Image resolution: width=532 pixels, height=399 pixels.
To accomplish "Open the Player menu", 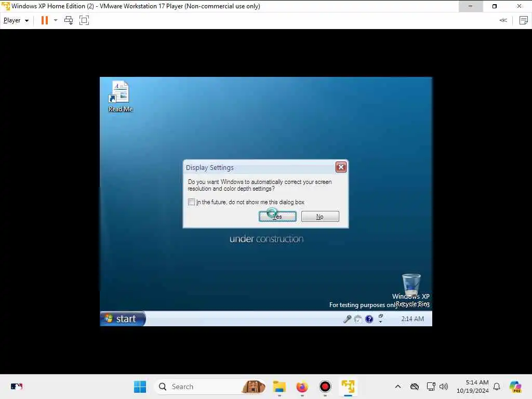I will pyautogui.click(x=16, y=20).
